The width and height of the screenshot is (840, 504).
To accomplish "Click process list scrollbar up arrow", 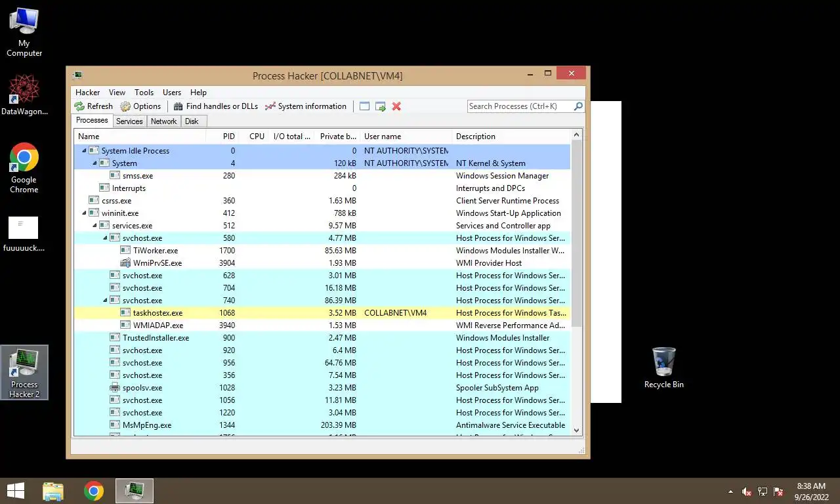I will tap(577, 136).
